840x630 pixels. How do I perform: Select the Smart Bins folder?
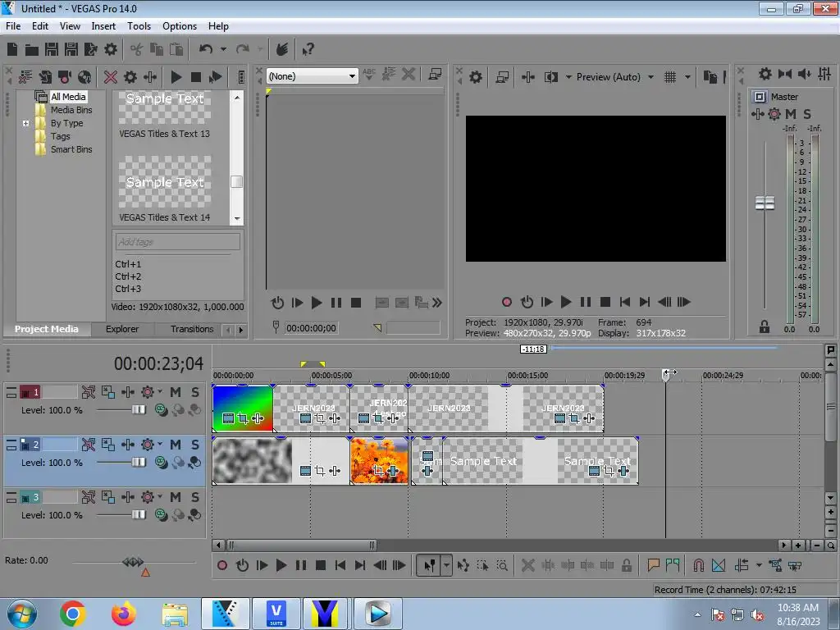click(x=71, y=149)
